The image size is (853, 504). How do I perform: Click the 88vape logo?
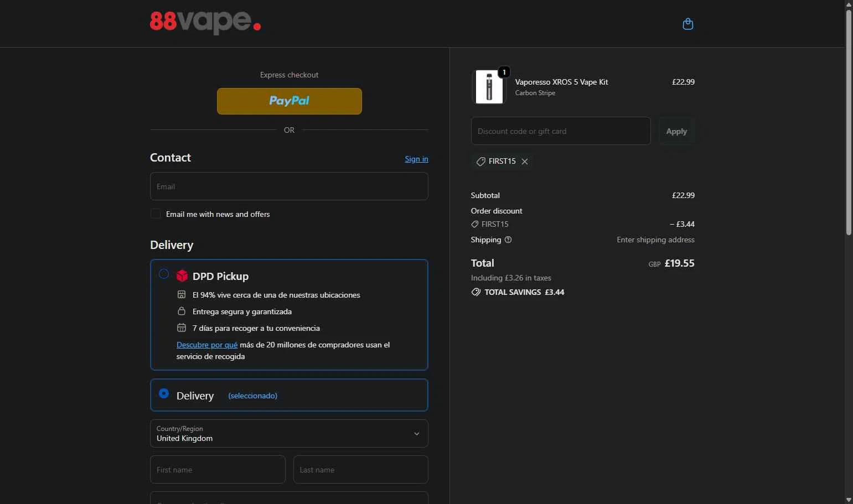tap(205, 23)
